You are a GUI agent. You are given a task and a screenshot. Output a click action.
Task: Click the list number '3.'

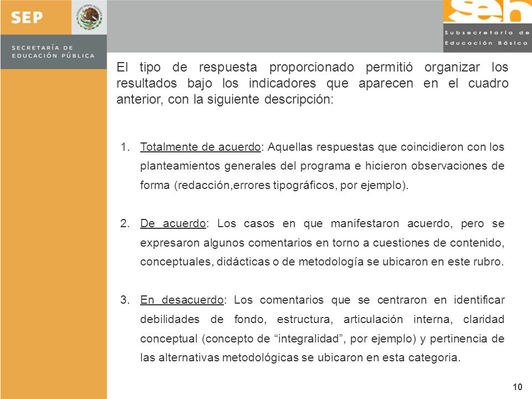pos(125,300)
